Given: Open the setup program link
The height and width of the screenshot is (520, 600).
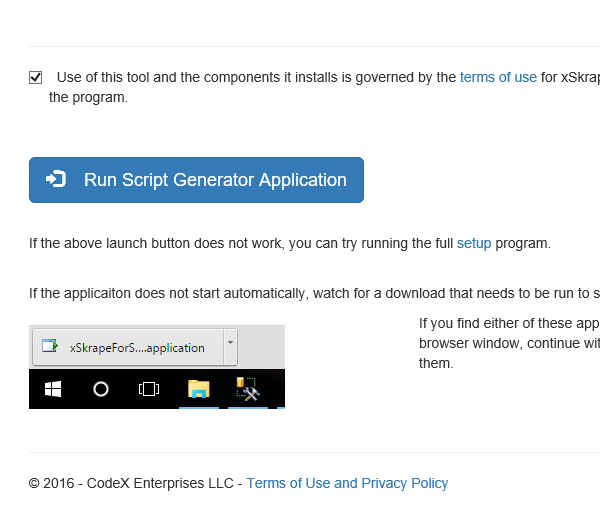Looking at the screenshot, I should coord(474,243).
